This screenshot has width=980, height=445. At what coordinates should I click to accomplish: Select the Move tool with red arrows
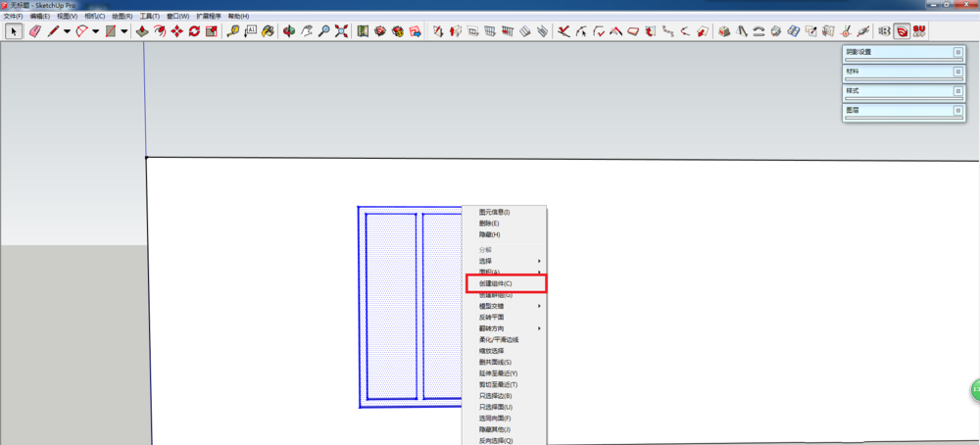pyautogui.click(x=176, y=31)
